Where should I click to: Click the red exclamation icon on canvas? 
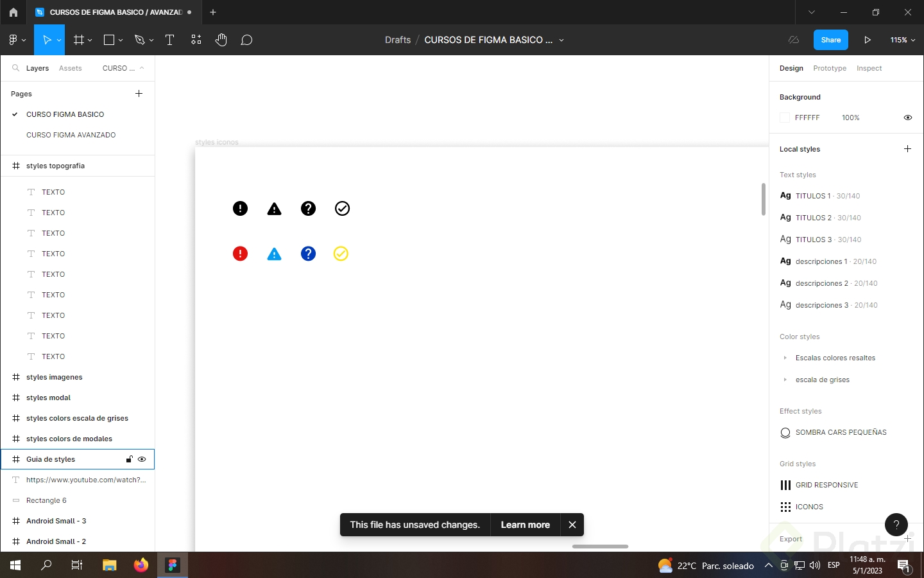pyautogui.click(x=240, y=254)
